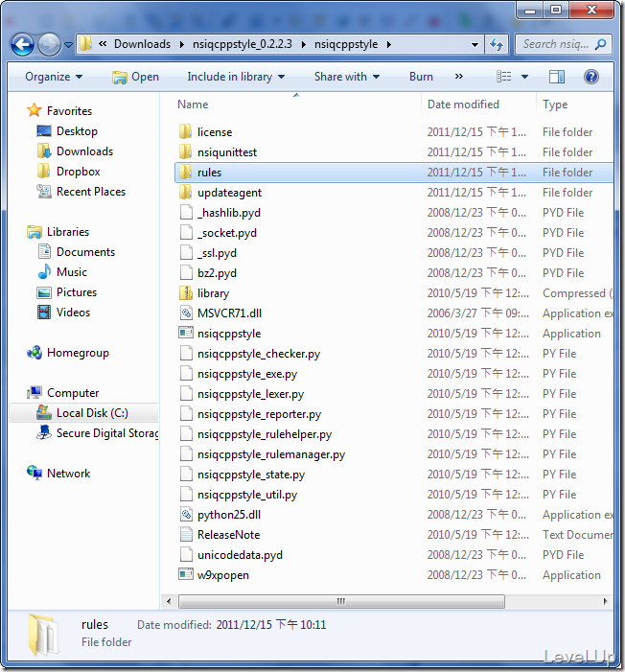The image size is (625, 672).
Task: Click the Open toolbar button
Action: 135,77
